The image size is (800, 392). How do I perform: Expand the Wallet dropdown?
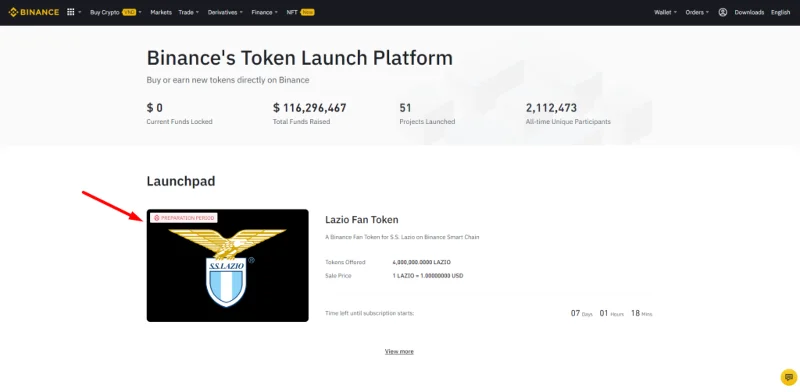(x=665, y=12)
